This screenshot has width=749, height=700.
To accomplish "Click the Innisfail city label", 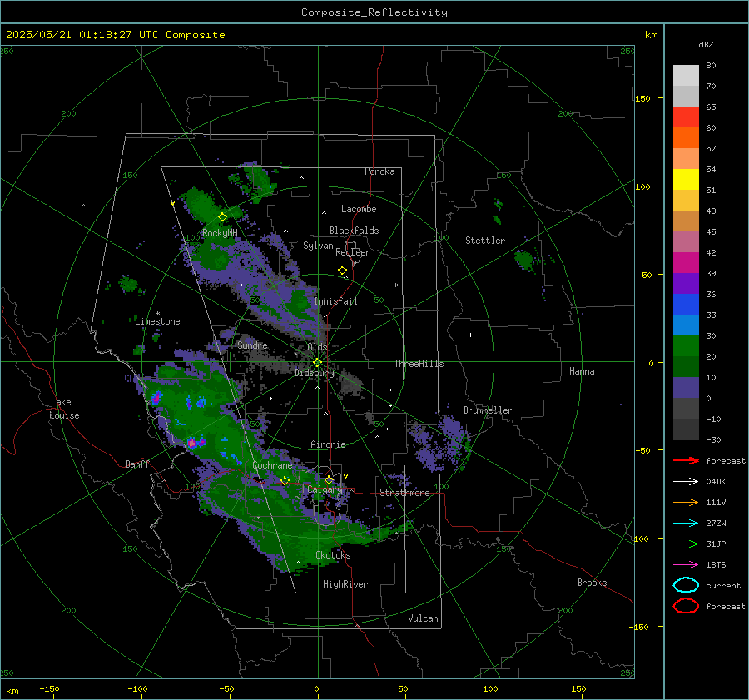I will pyautogui.click(x=336, y=301).
